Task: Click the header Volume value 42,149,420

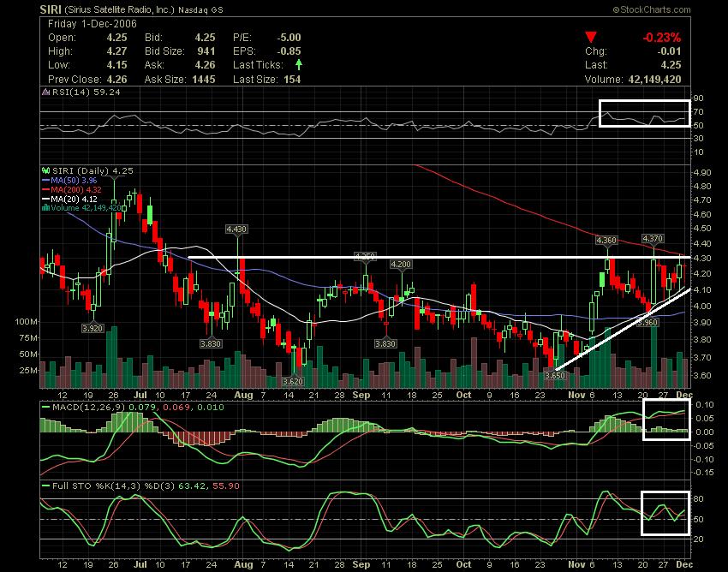Action: (654, 80)
